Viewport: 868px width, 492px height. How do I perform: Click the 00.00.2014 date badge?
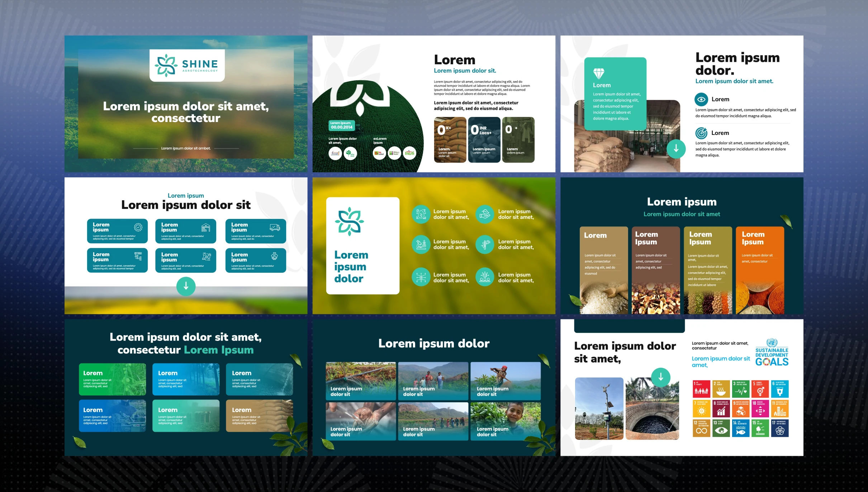(342, 125)
